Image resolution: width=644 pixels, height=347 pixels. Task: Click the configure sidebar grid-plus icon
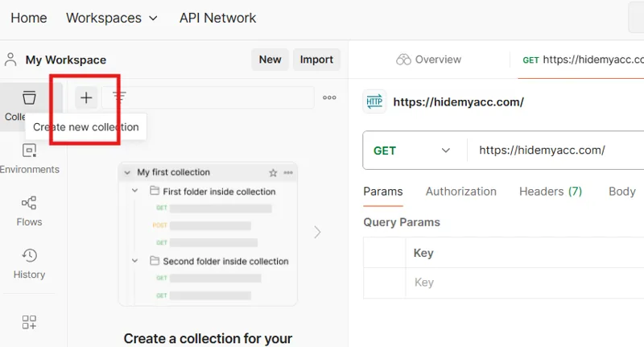tap(29, 322)
